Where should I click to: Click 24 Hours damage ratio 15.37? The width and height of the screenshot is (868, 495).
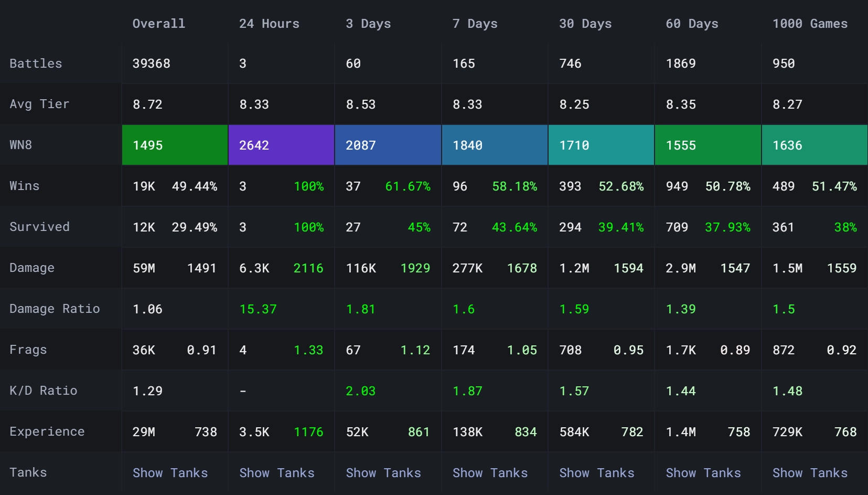coord(258,309)
